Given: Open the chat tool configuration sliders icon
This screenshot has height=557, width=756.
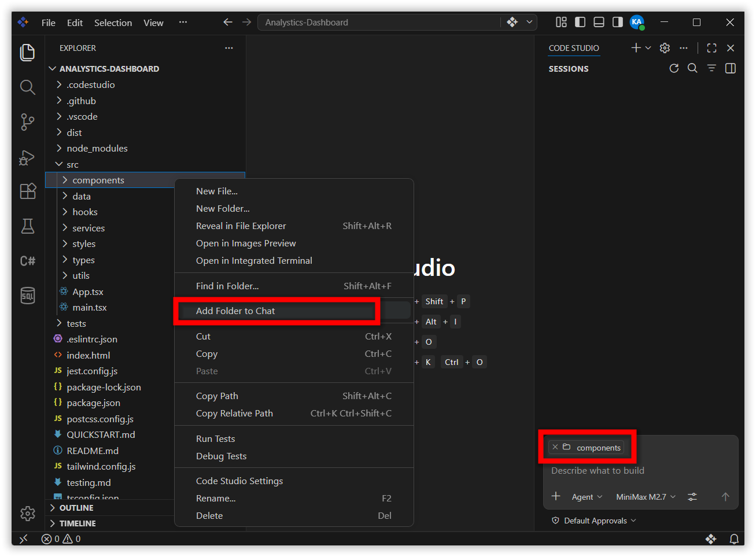Looking at the screenshot, I should 692,497.
